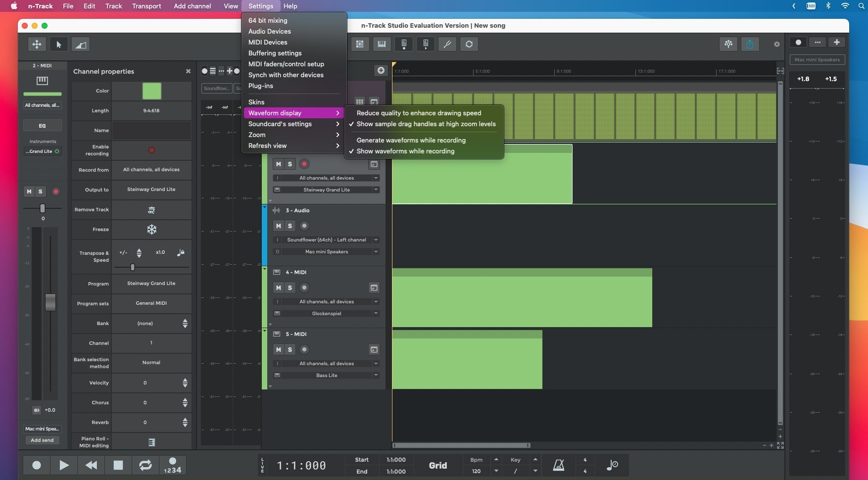Open piano roll icon on 5 - MIDI track
Screen dimensions: 868x480
[x=374, y=349]
